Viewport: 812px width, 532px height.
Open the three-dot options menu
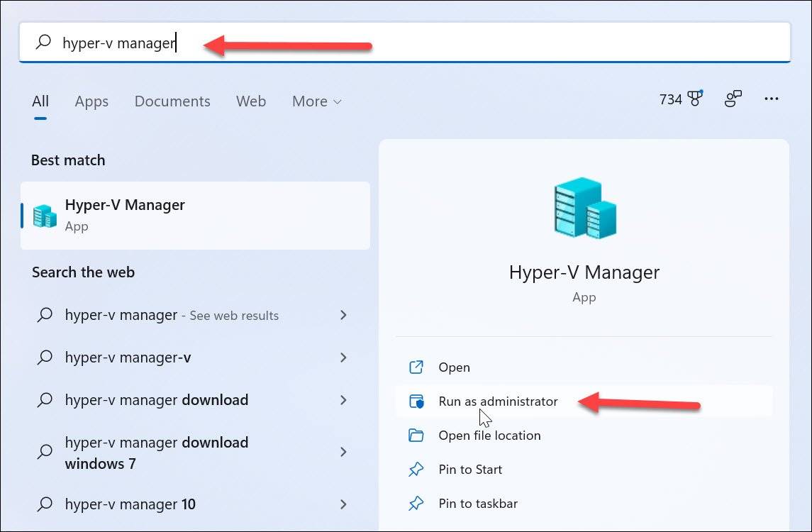coord(771,99)
